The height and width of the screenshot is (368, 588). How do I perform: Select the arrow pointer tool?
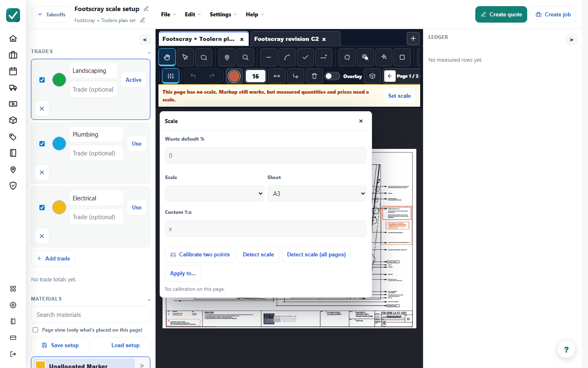185,57
